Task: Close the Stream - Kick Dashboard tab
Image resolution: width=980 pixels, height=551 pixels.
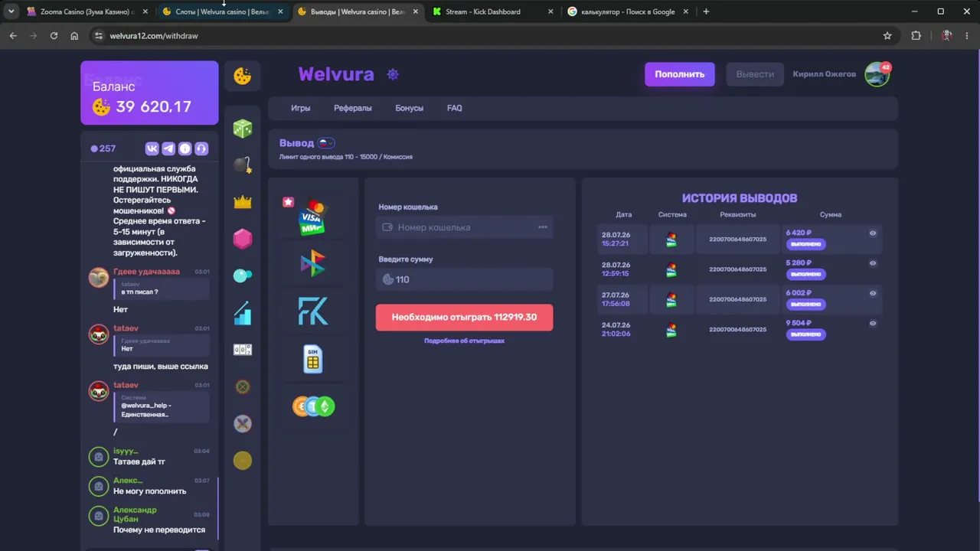Action: pyautogui.click(x=550, y=11)
